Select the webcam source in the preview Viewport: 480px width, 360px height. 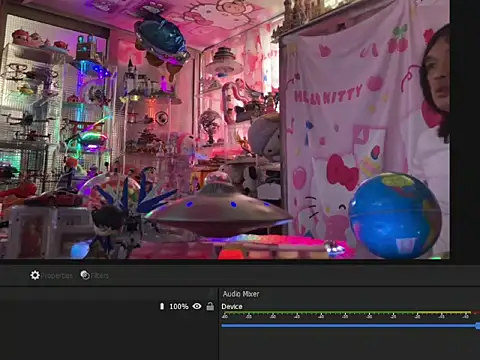(225, 129)
